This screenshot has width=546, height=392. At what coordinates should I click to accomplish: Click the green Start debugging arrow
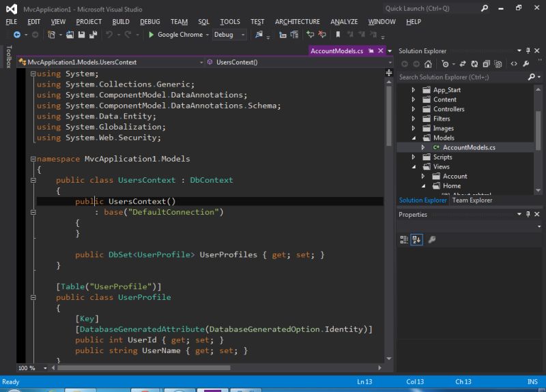coord(151,35)
